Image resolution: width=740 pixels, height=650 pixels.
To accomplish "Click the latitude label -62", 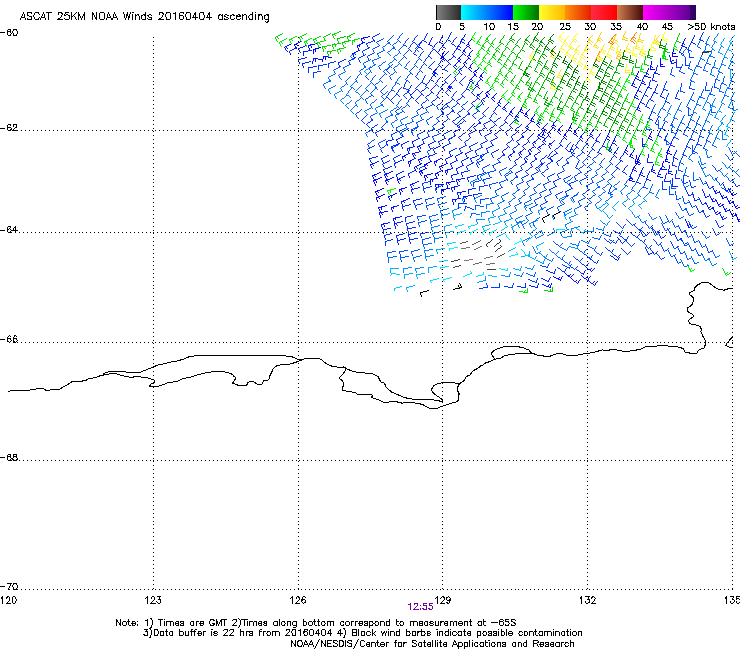I will tap(9, 128).
